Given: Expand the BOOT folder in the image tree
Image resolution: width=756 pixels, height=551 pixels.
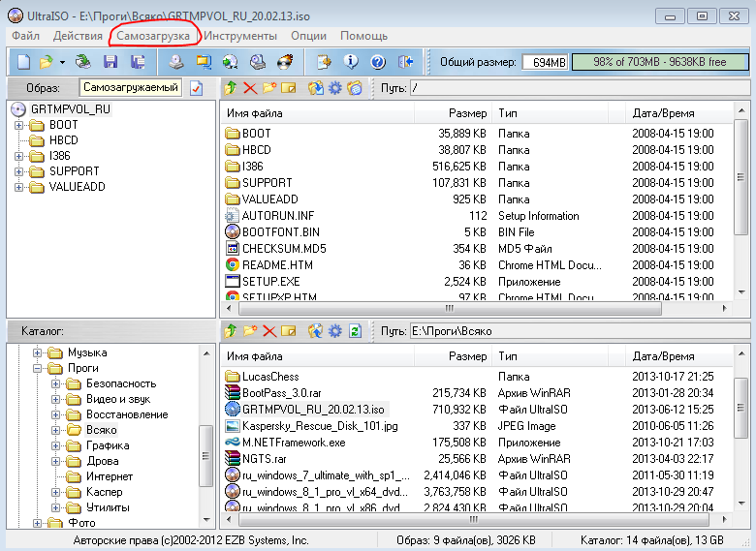Looking at the screenshot, I should [x=18, y=125].
